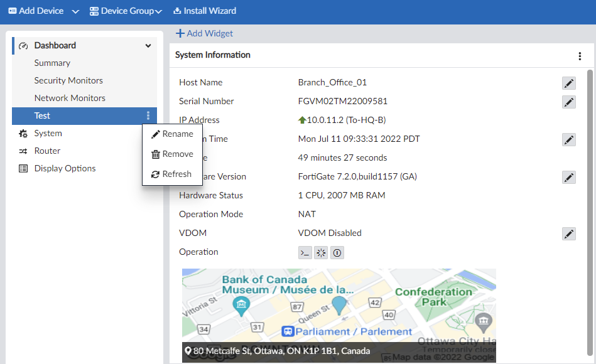Restart the device using the spinner icon
Screen dimensions: 596x364
[321, 252]
